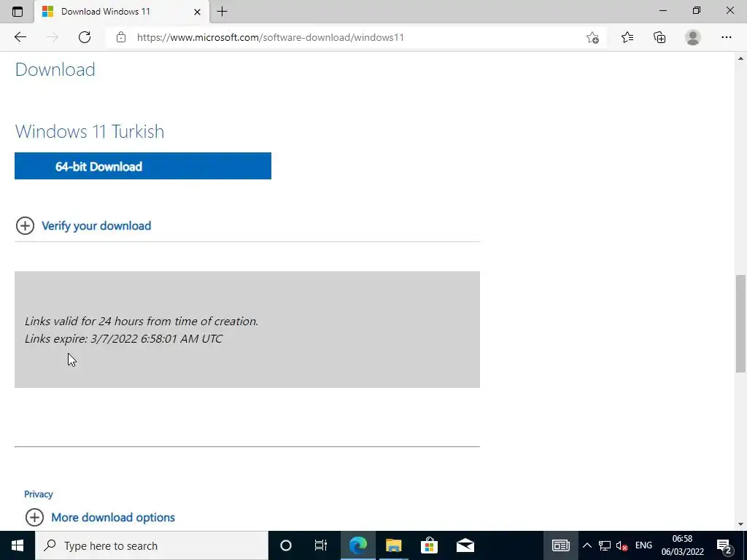Viewport: 747px width, 560px height.
Task: Open the Favorites list icon
Action: (627, 37)
